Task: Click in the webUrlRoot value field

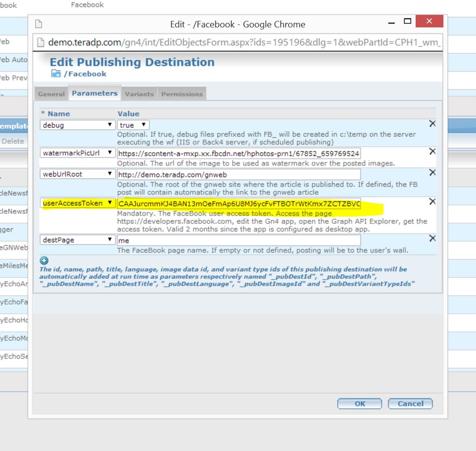Action: (239, 174)
